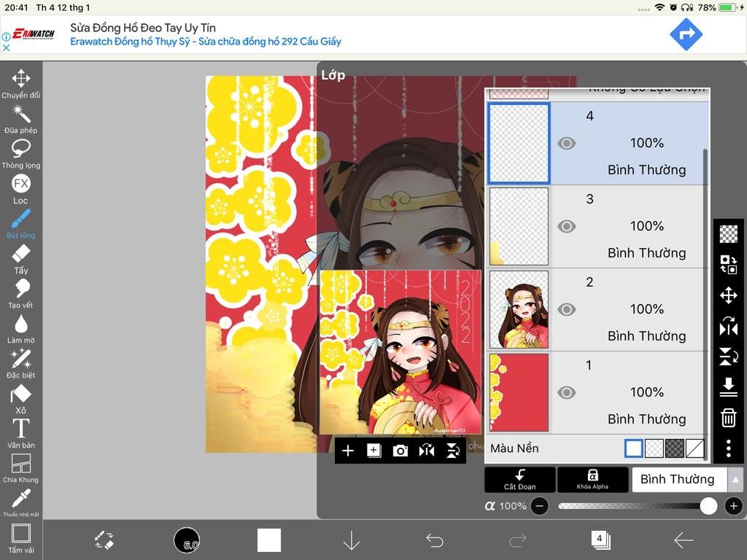Image resolution: width=747 pixels, height=560 pixels.
Task: Tap vertical mirror icon in side bar
Action: [x=729, y=357]
